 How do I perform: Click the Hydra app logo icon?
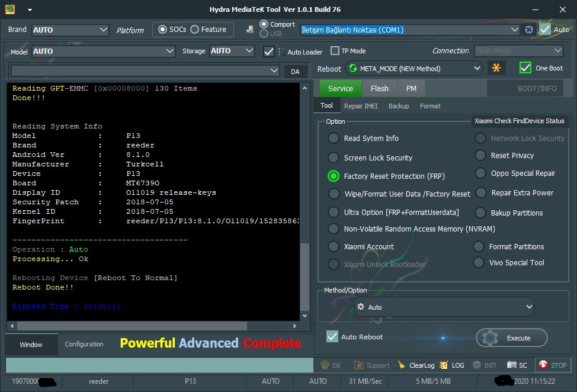[10, 9]
